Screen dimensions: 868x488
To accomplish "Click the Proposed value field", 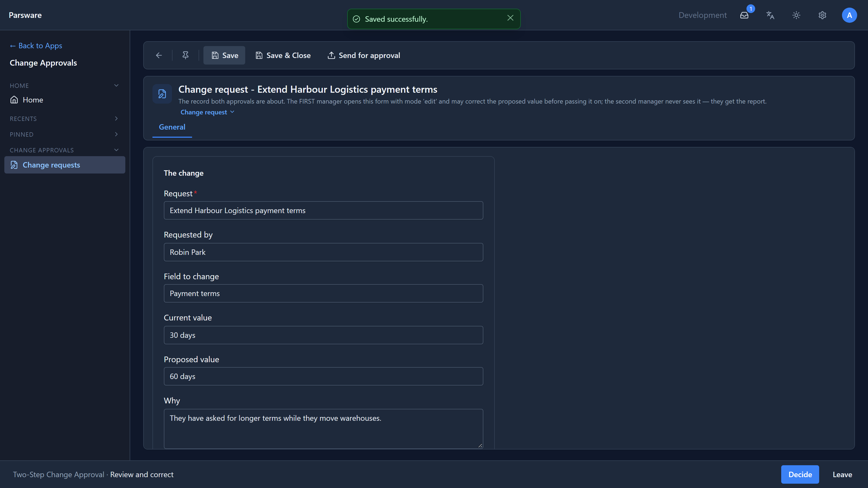I will pyautogui.click(x=323, y=376).
